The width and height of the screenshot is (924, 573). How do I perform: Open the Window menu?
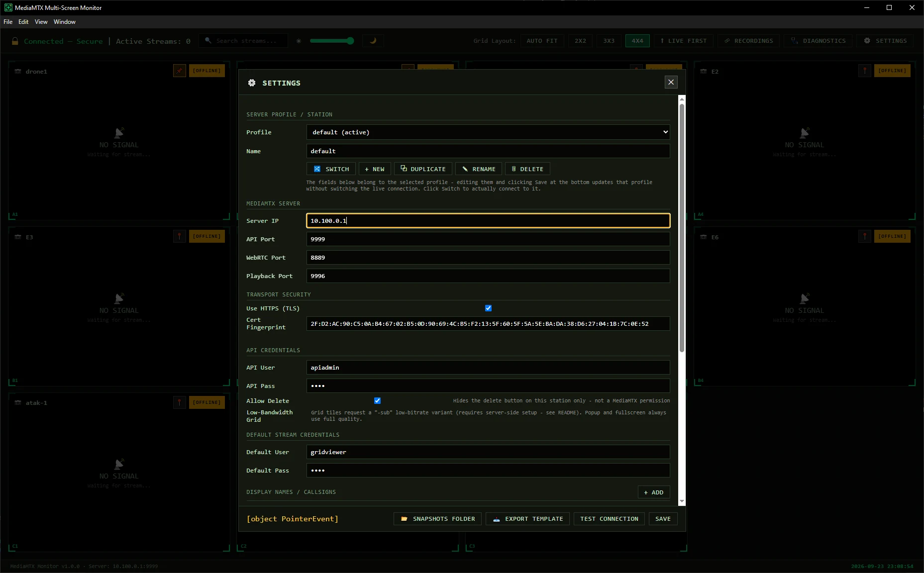[65, 22]
